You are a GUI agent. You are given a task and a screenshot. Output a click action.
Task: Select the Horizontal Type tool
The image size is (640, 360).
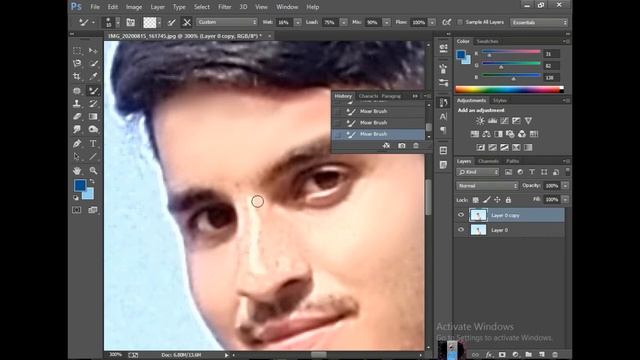93,144
